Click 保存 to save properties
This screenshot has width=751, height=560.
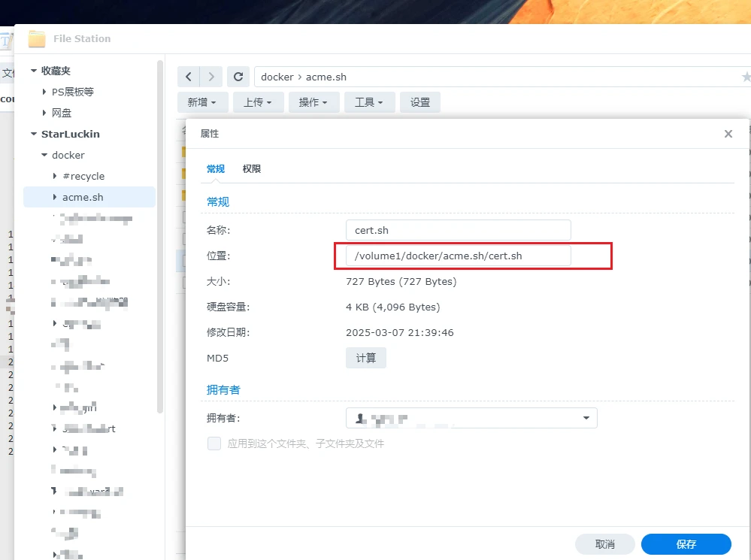click(x=686, y=544)
